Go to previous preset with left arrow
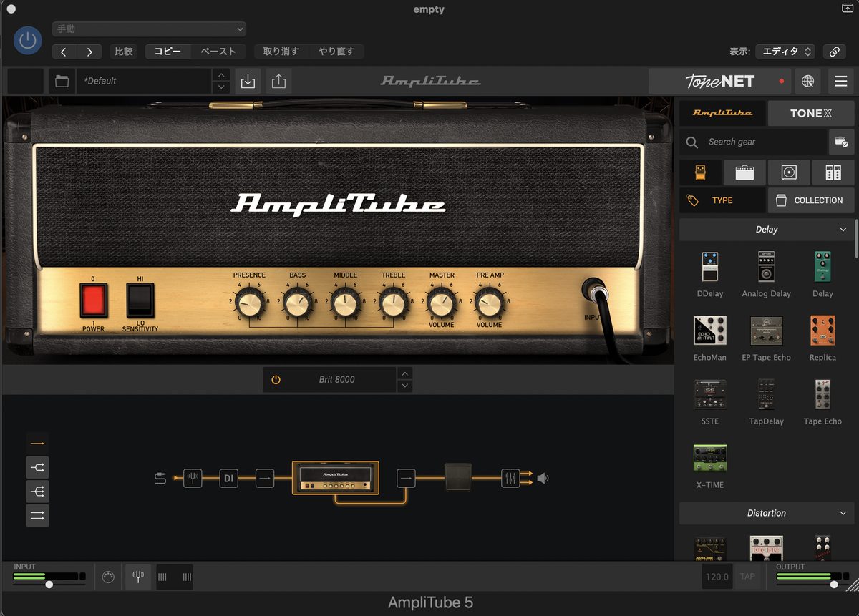Screen dimensions: 859x616 (x=64, y=52)
